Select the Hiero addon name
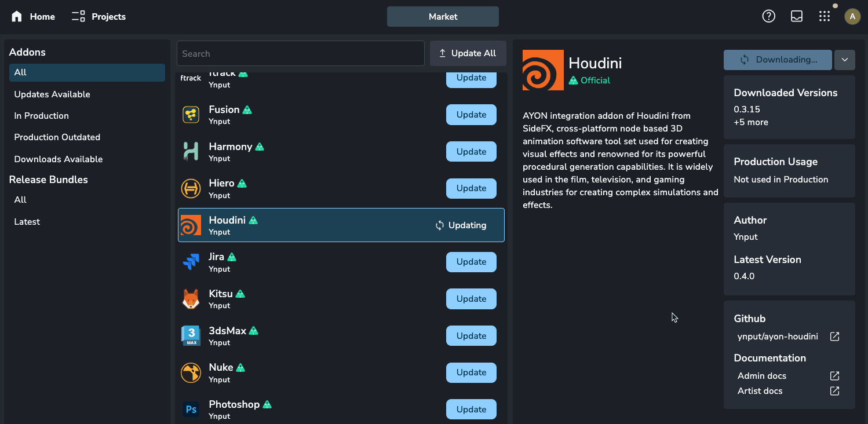Screen dimensions: 868x424 (221, 183)
